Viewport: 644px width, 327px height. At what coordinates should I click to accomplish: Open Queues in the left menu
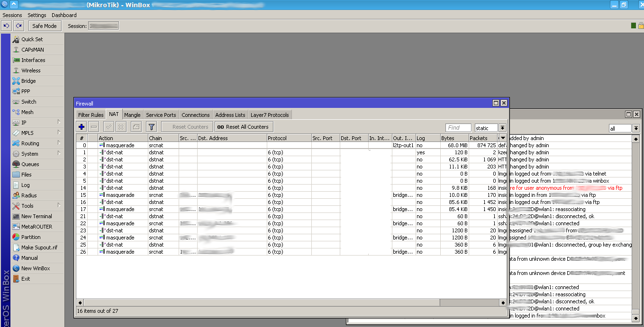click(x=30, y=164)
